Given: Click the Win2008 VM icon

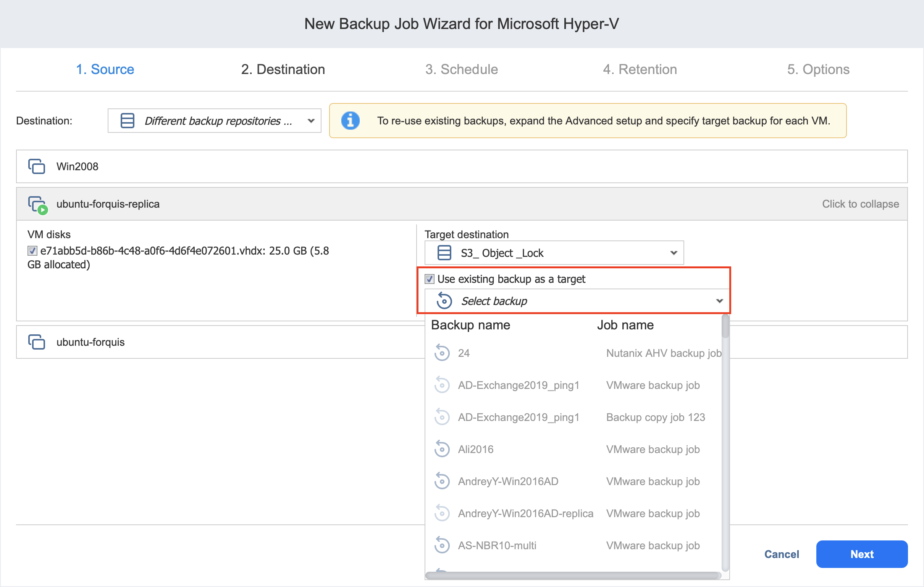Looking at the screenshot, I should [36, 166].
